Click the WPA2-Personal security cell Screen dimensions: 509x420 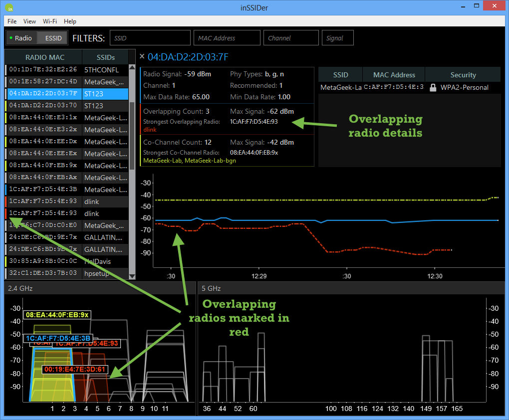(464, 88)
